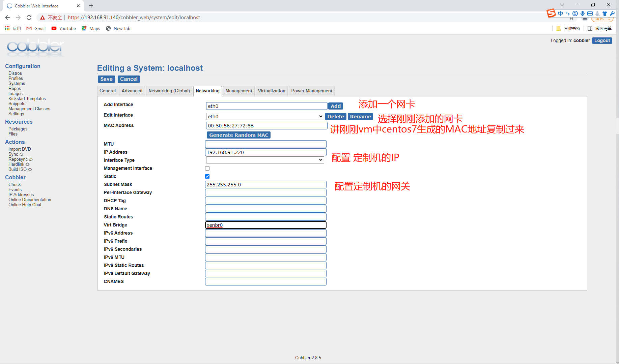This screenshot has width=619, height=364.
Task: Click the Cancel button
Action: (129, 79)
